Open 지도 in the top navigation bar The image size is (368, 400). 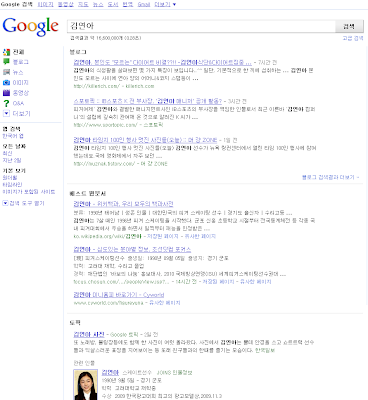[x=83, y=4]
